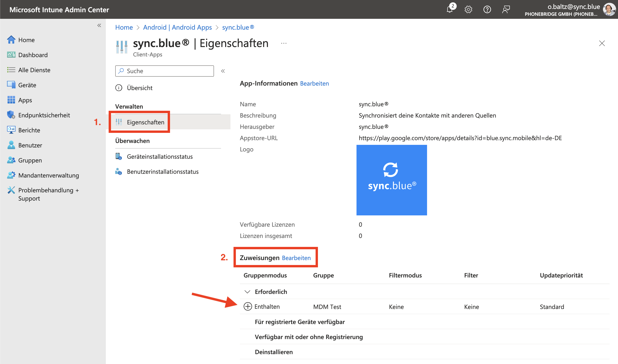Click the Gruppen people icon
Image resolution: width=618 pixels, height=364 pixels.
[x=11, y=160]
